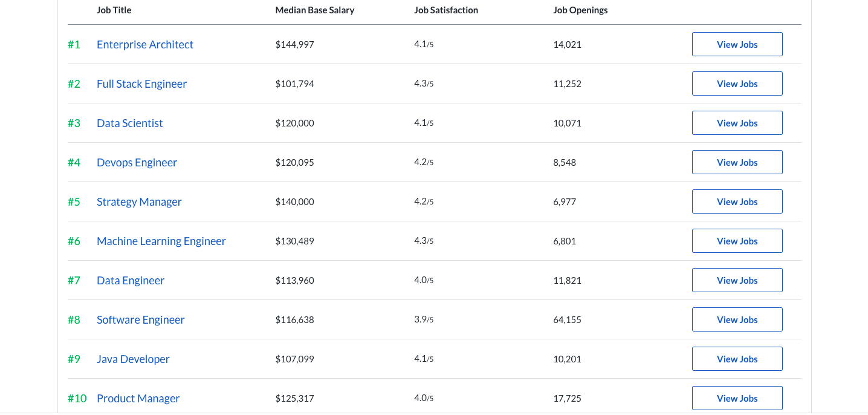Open the Devops Engineer job link
Screen dimensions: 868x415
pos(137,163)
